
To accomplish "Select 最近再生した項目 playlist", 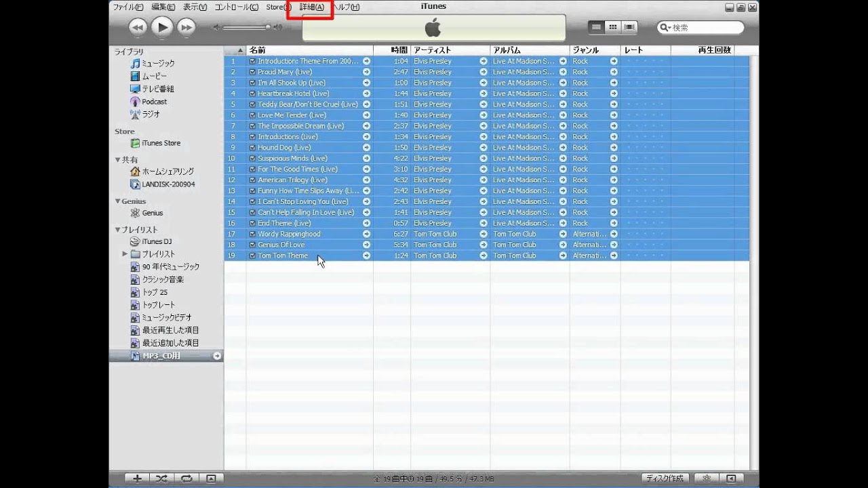I will pyautogui.click(x=165, y=330).
